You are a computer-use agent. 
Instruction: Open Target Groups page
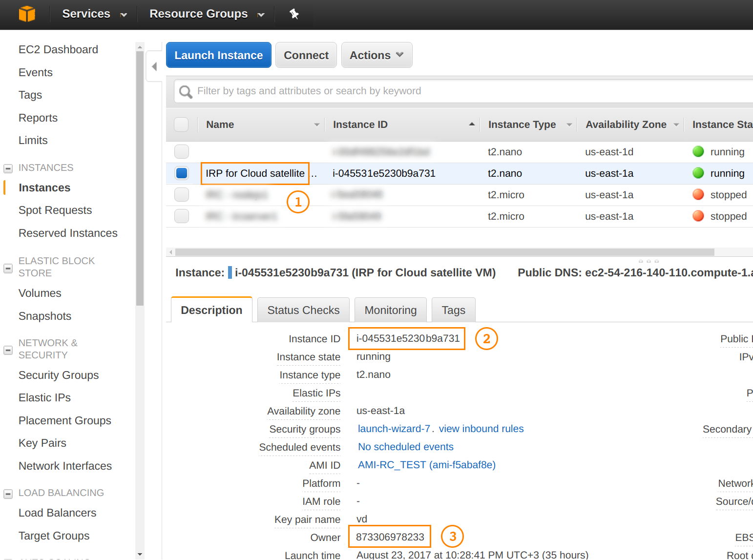54,536
